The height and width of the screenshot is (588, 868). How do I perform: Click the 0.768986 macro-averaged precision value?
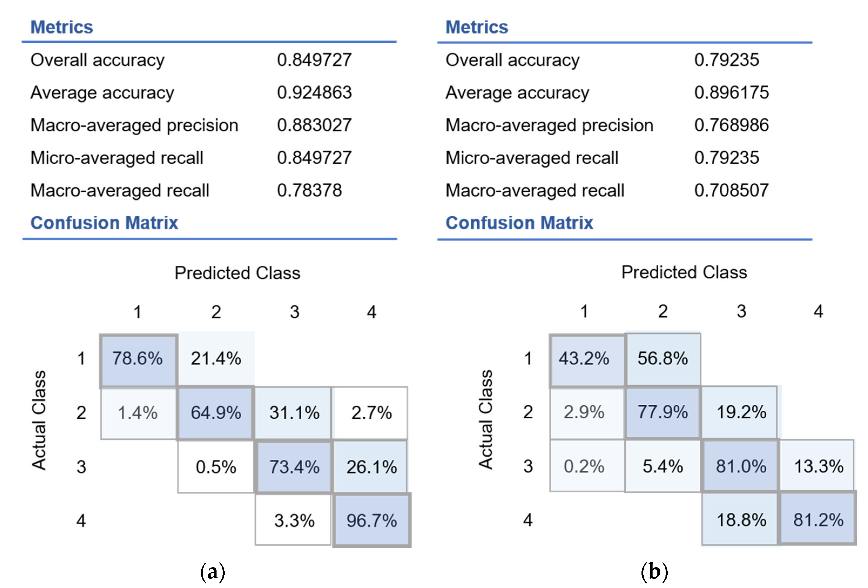(x=731, y=125)
